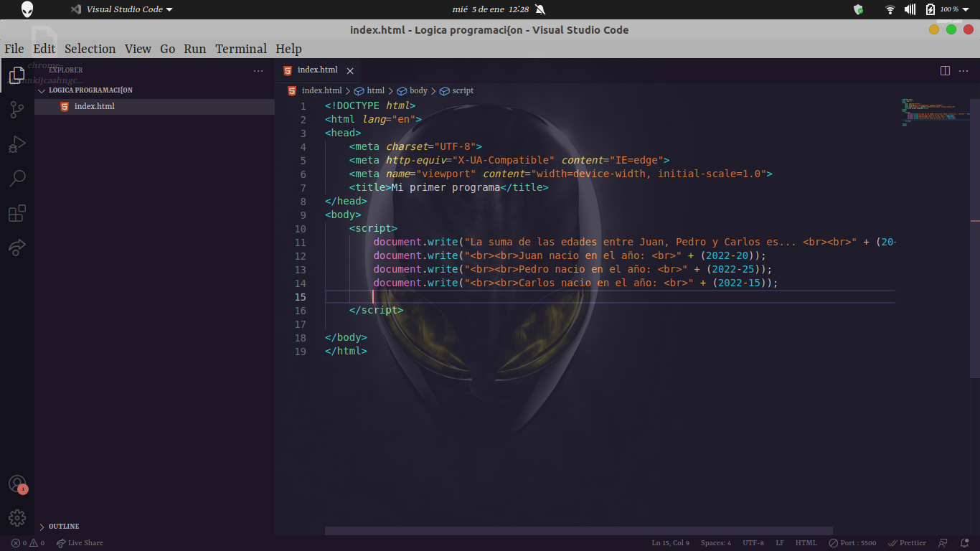Image resolution: width=980 pixels, height=551 pixels.
Task: Click Port : 5500 Live Server status
Action: pyautogui.click(x=852, y=543)
